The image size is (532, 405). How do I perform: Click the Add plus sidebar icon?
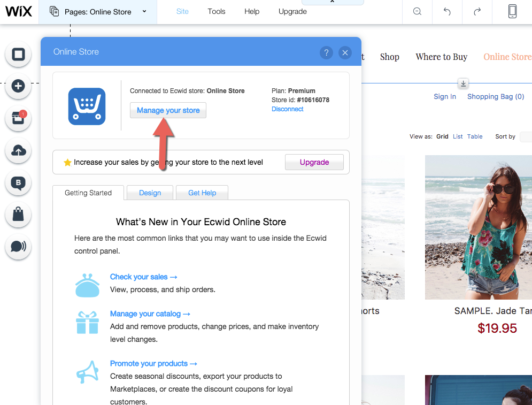[18, 86]
